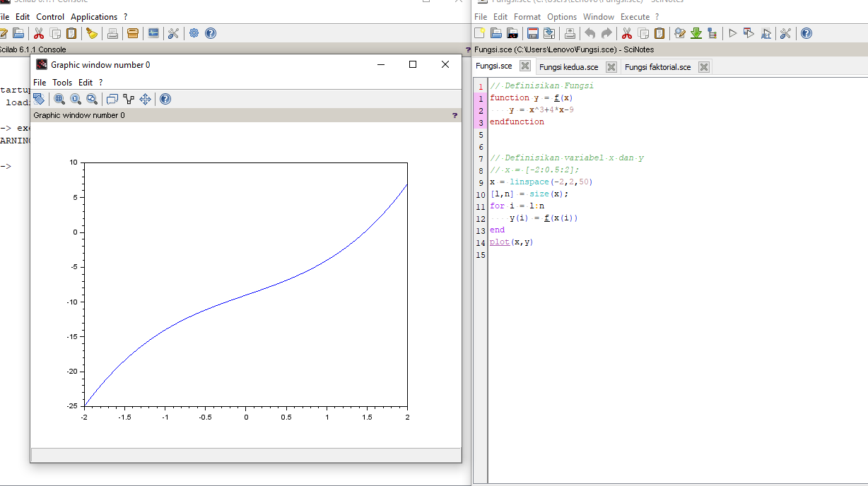Click the Cut scissors icon in SciNotes
The height and width of the screenshot is (486, 868).
click(627, 33)
